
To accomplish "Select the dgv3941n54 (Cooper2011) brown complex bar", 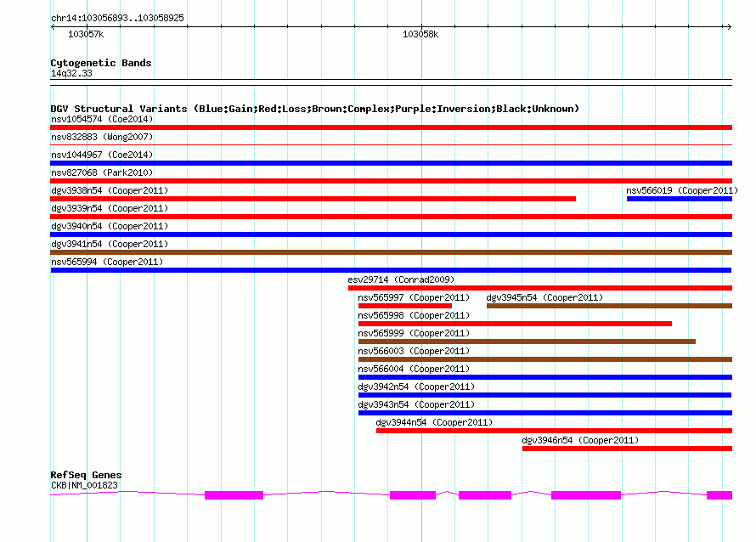I will coord(391,252).
